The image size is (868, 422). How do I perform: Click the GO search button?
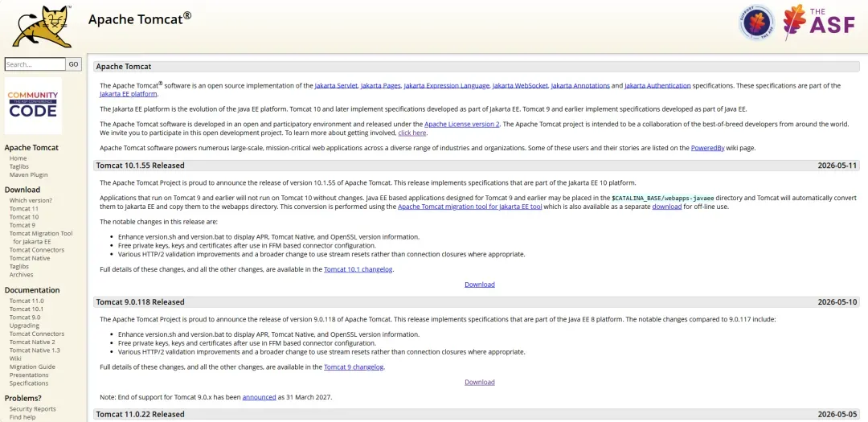click(x=74, y=64)
